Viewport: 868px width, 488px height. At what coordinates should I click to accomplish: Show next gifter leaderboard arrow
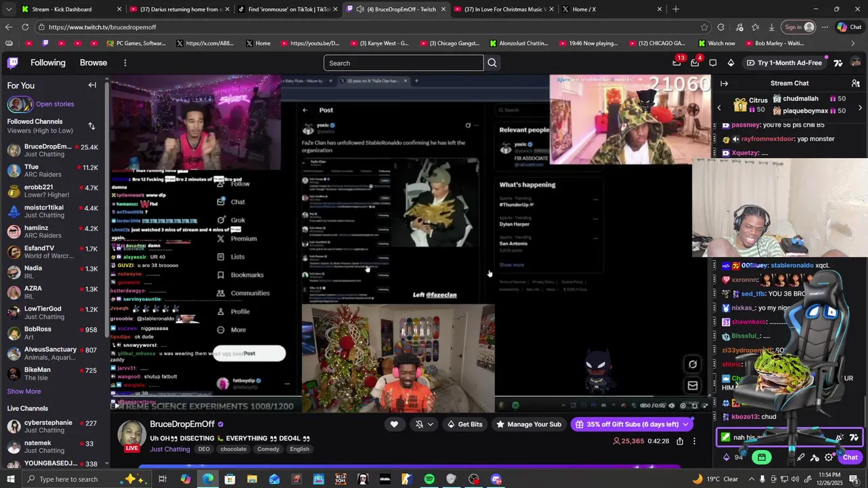860,108
